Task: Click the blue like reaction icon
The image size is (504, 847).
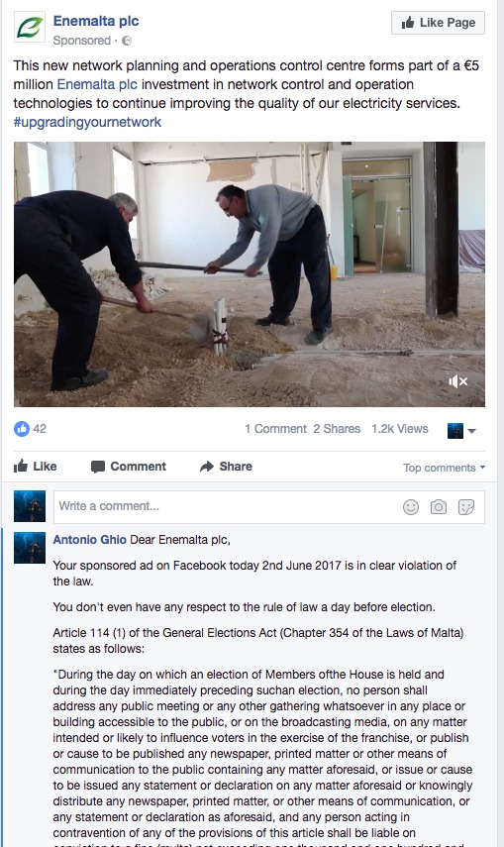Action: coord(22,429)
